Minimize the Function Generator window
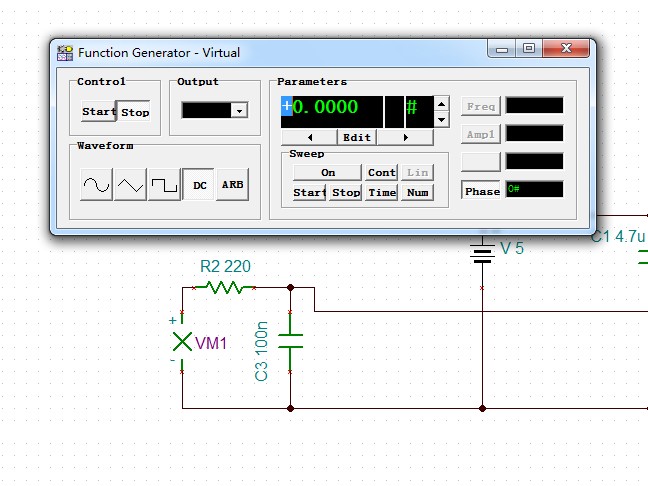Screen dimensions: 648x486 click(x=502, y=50)
